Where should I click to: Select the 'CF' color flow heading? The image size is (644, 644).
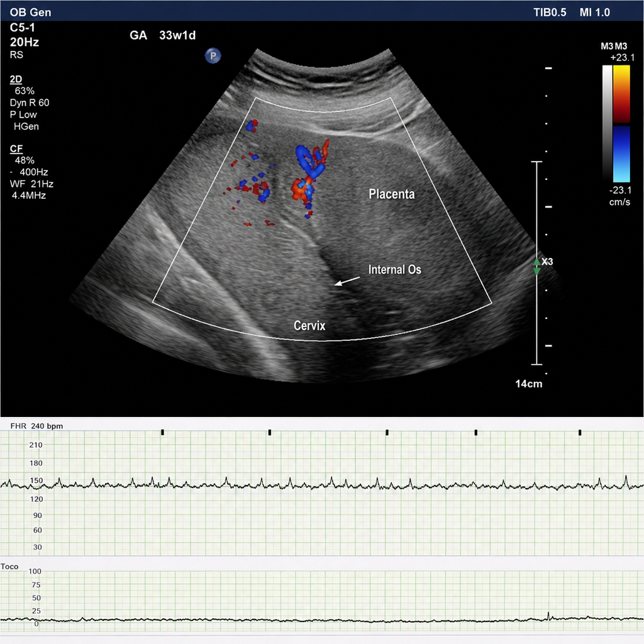point(16,148)
